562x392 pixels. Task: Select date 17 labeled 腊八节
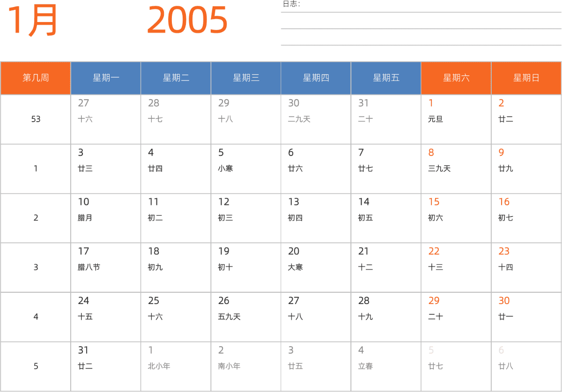click(106, 268)
